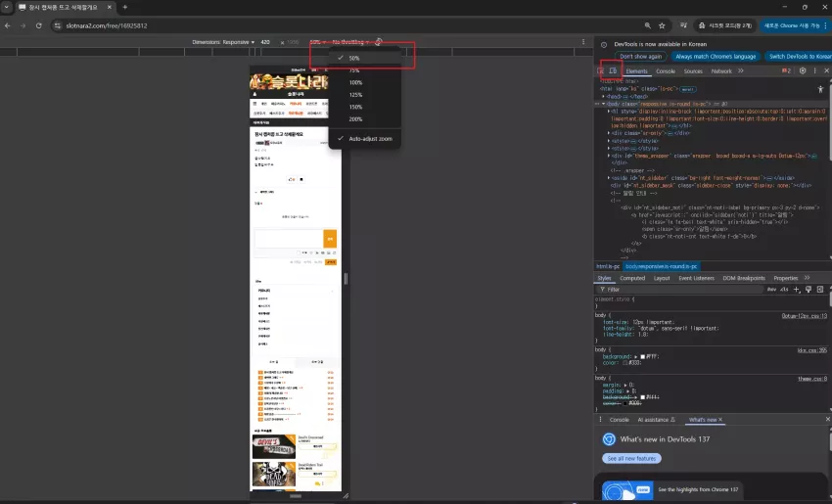Choose the 100% zoom option
The width and height of the screenshot is (832, 504).
[x=364, y=82]
